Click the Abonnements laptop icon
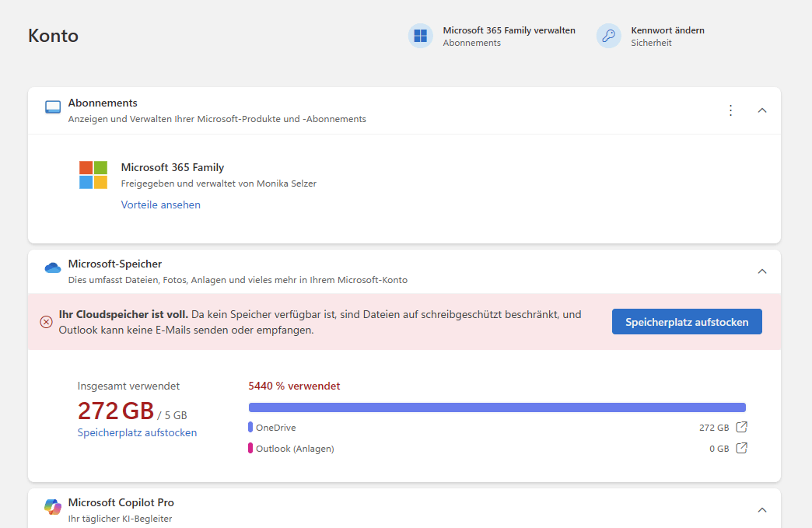The image size is (812, 528). [x=53, y=107]
